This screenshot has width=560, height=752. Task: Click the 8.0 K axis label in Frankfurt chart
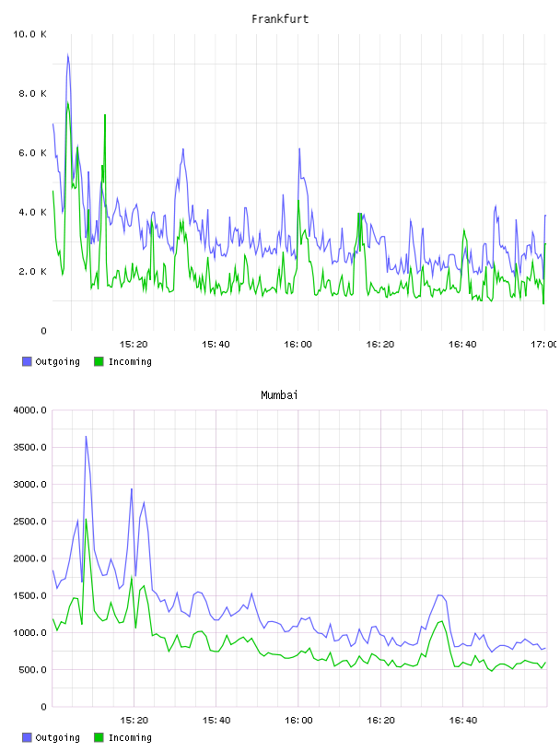click(x=32, y=93)
